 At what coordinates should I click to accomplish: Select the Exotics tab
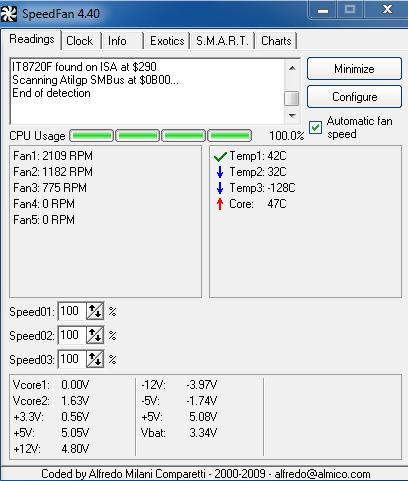(x=167, y=41)
